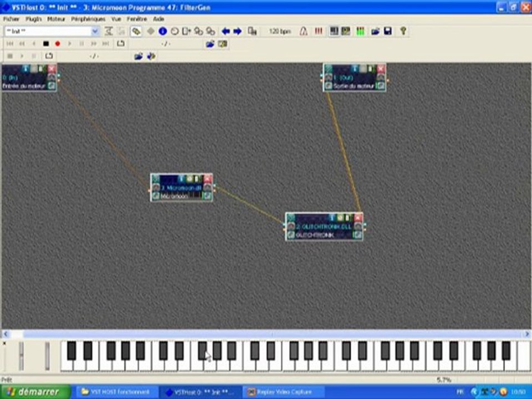
Task: Click the stop square in third toolbar row
Action: point(10,56)
